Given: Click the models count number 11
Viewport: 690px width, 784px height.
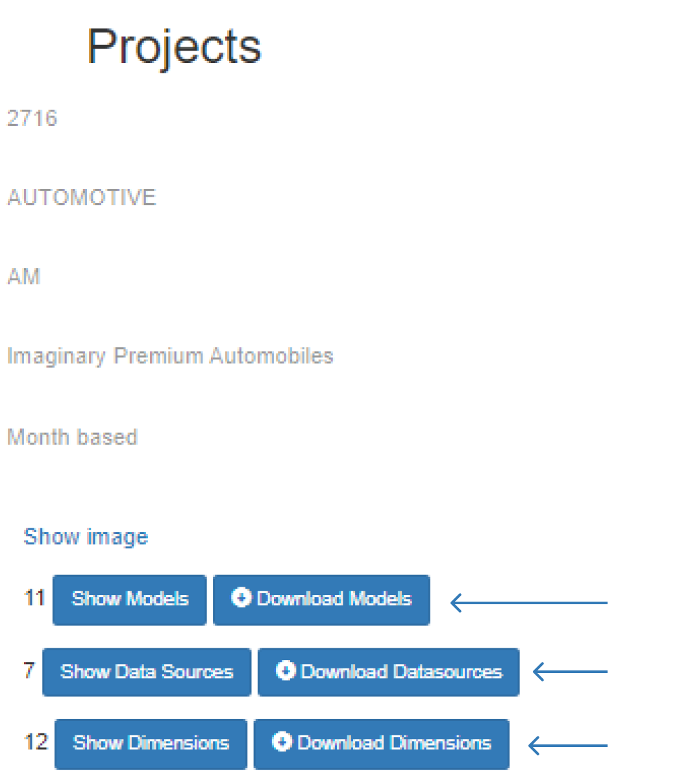Looking at the screenshot, I should click(x=34, y=597).
